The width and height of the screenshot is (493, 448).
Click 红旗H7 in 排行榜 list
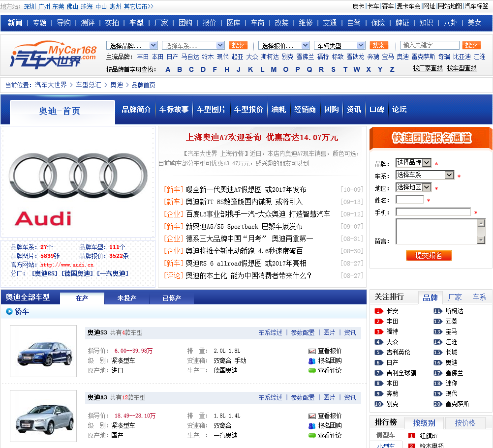(429, 436)
